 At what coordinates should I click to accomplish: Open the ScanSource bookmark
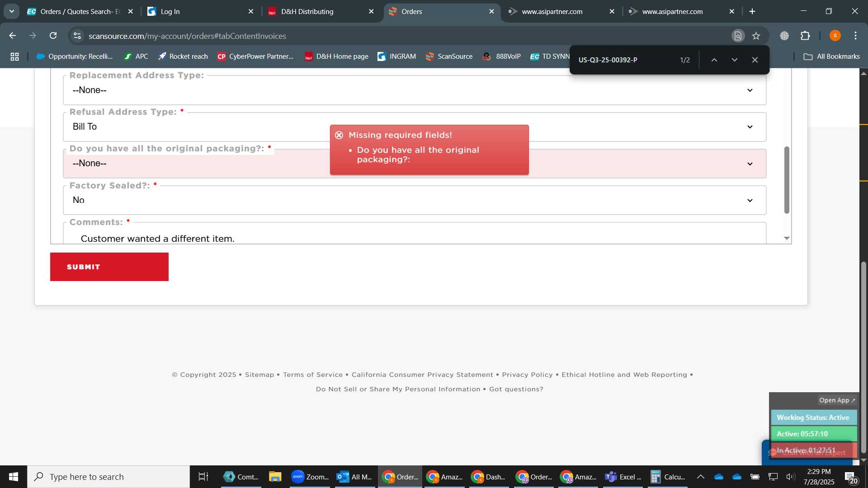(x=449, y=56)
